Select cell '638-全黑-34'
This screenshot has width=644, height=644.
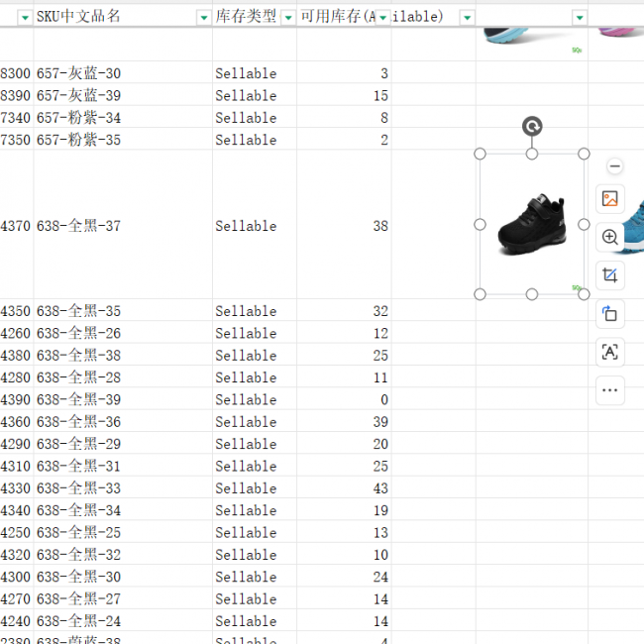pyautogui.click(x=123, y=510)
